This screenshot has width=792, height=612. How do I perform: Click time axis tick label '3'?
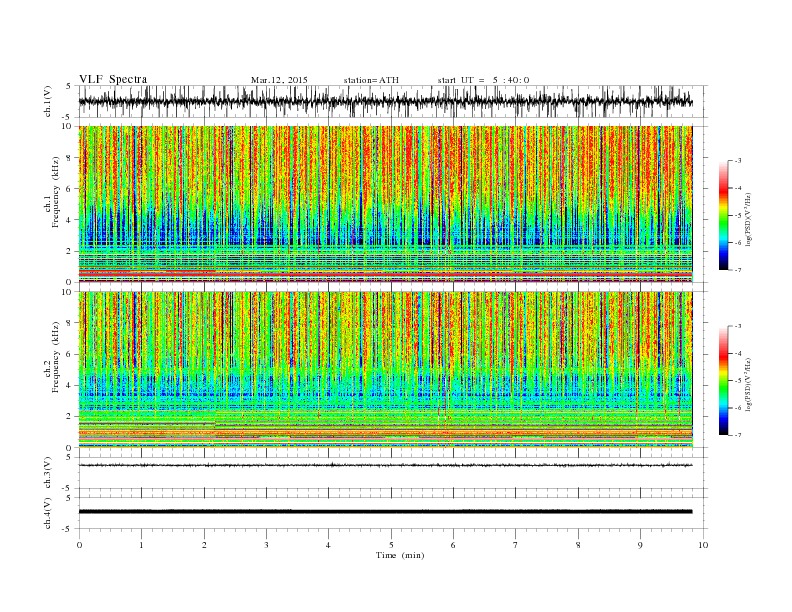pos(266,545)
